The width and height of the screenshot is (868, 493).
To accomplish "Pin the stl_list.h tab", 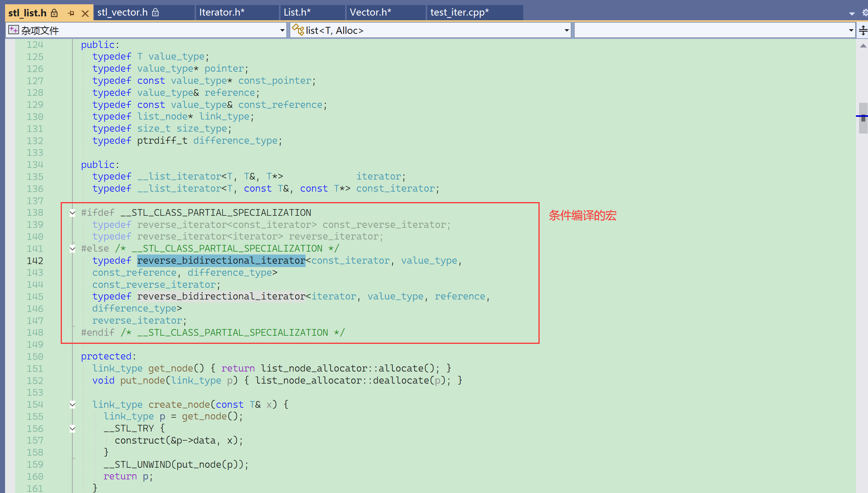I will [71, 13].
